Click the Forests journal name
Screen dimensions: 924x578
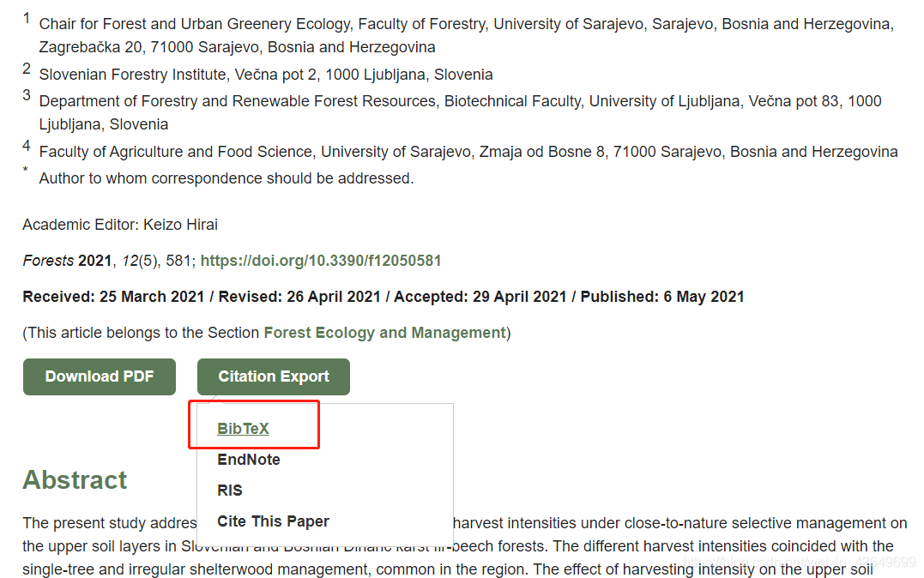point(48,261)
